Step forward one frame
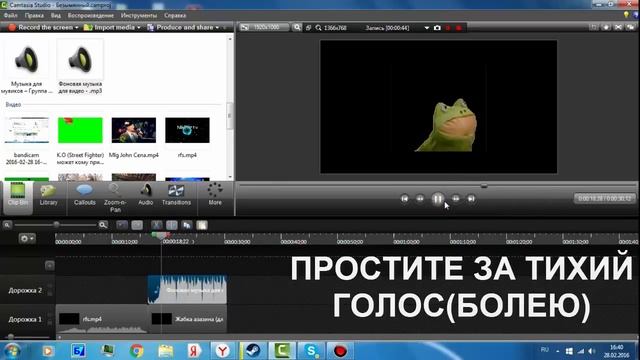Image resolution: width=640 pixels, height=360 pixels. [456, 199]
